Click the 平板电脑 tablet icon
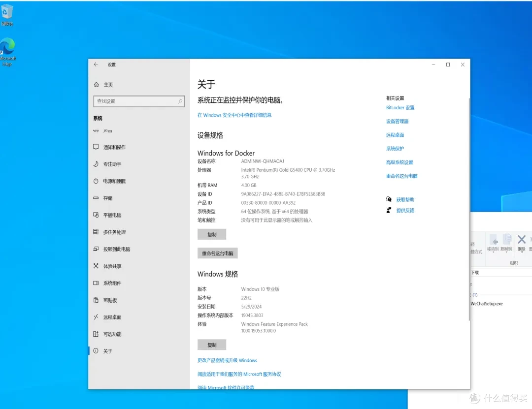The height and width of the screenshot is (409, 532). (96, 215)
